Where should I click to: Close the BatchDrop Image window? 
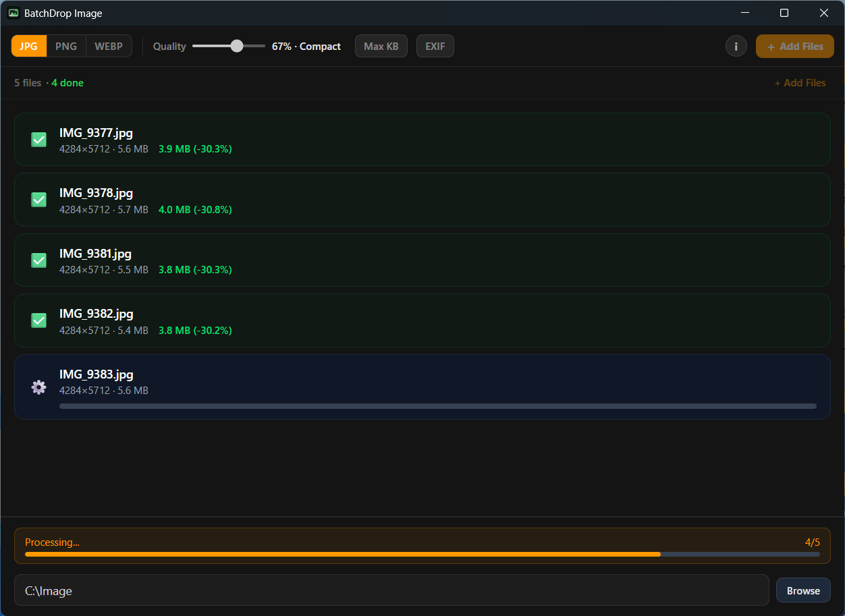click(824, 13)
